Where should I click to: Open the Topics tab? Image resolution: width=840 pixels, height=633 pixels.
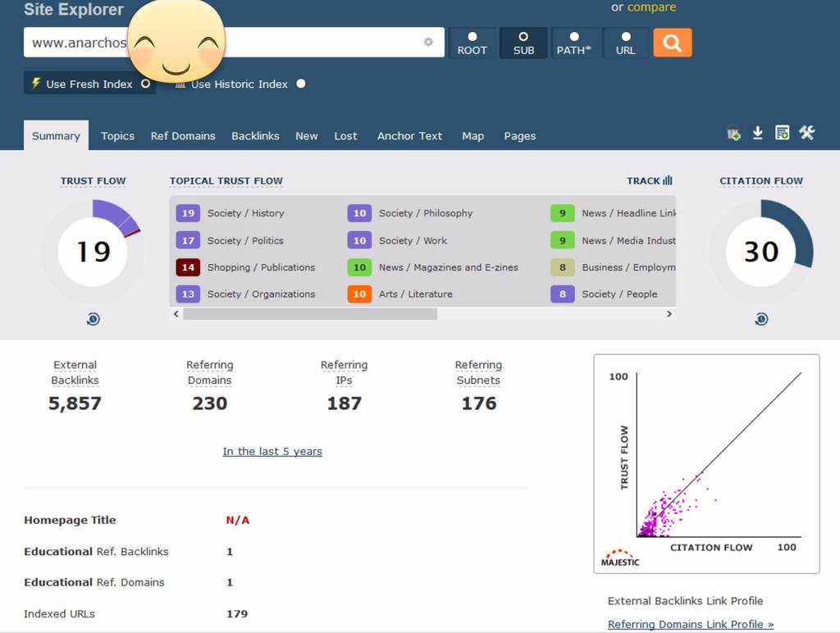pos(117,135)
